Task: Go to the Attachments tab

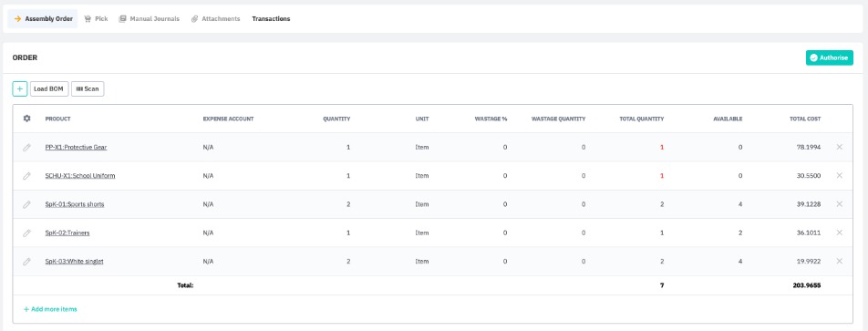Action: coord(215,19)
